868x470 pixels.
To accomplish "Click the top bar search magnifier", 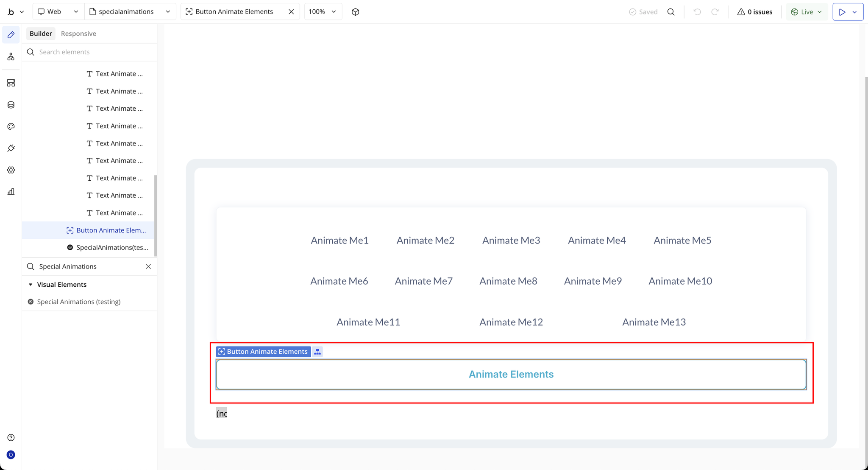I will (x=671, y=12).
